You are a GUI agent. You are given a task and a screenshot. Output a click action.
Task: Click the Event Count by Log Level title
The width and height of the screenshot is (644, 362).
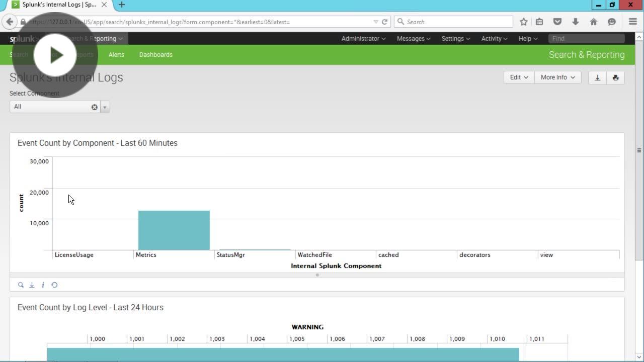click(91, 307)
